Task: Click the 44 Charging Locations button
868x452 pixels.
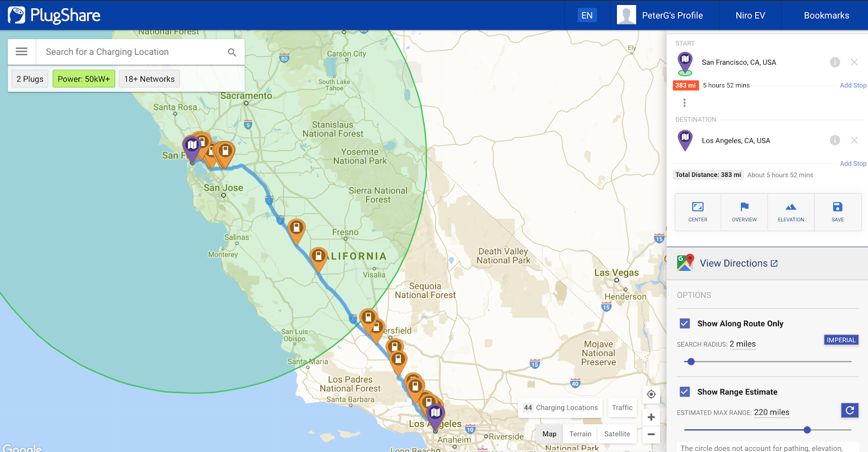Action: [x=561, y=408]
